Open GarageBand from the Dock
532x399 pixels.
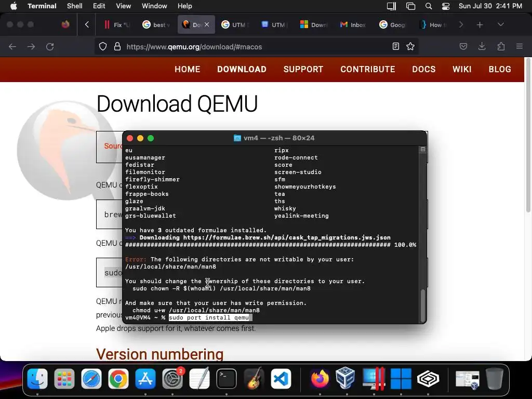(254, 379)
